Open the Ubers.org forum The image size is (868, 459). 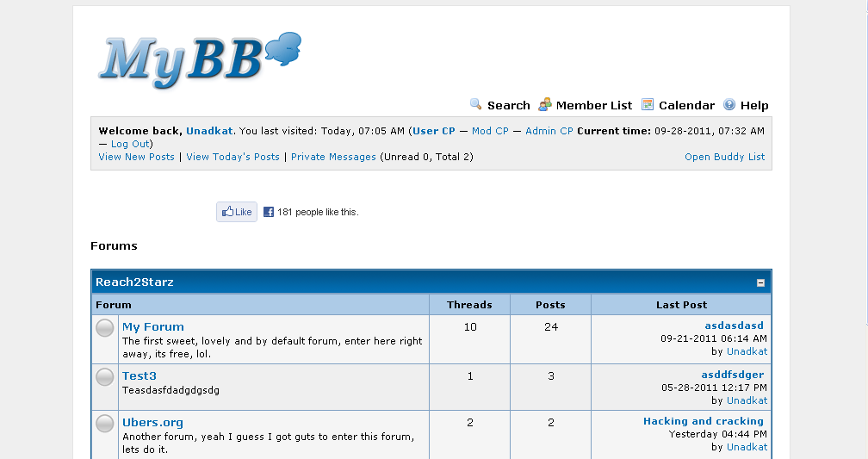pyautogui.click(x=152, y=423)
